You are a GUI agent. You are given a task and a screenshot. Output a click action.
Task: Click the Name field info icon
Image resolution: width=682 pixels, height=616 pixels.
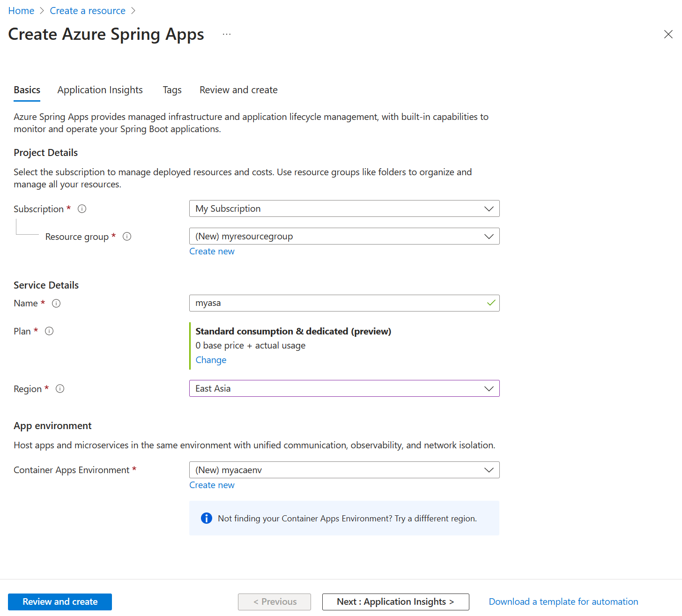click(x=56, y=304)
